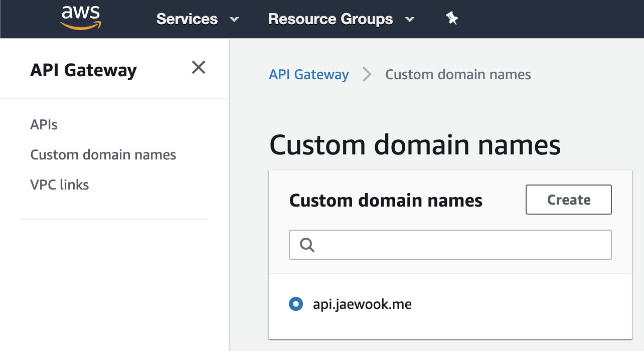Image resolution: width=644 pixels, height=351 pixels.
Task: Select the api.jaewook.me radio button
Action: click(296, 304)
